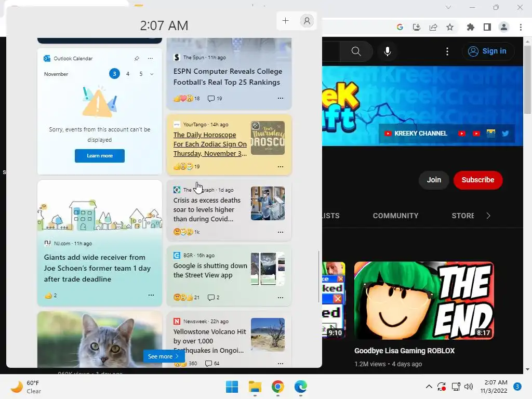Screen dimensions: 532x399
Task: Open The Daily Horoscope article link
Action: coord(210,144)
